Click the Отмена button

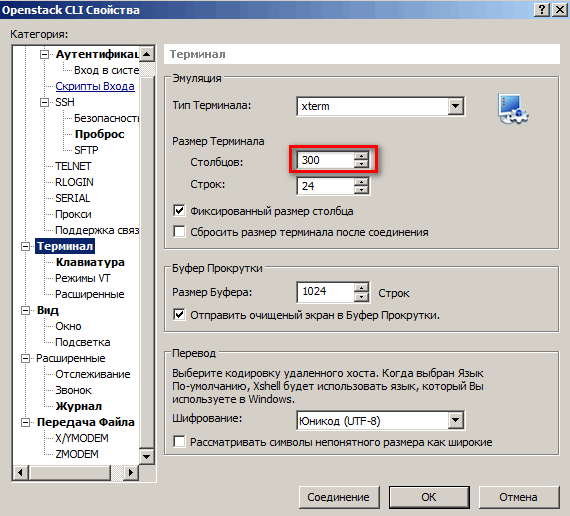(x=518, y=497)
